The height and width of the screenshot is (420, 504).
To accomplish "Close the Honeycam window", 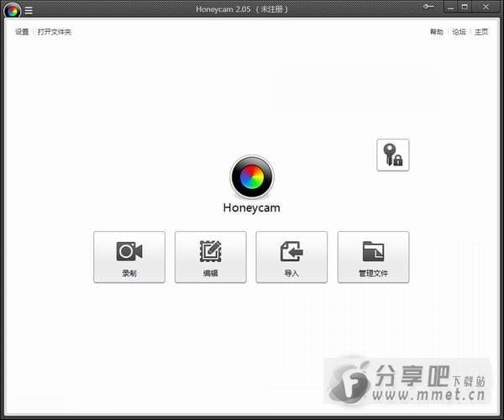I will coord(486,7).
